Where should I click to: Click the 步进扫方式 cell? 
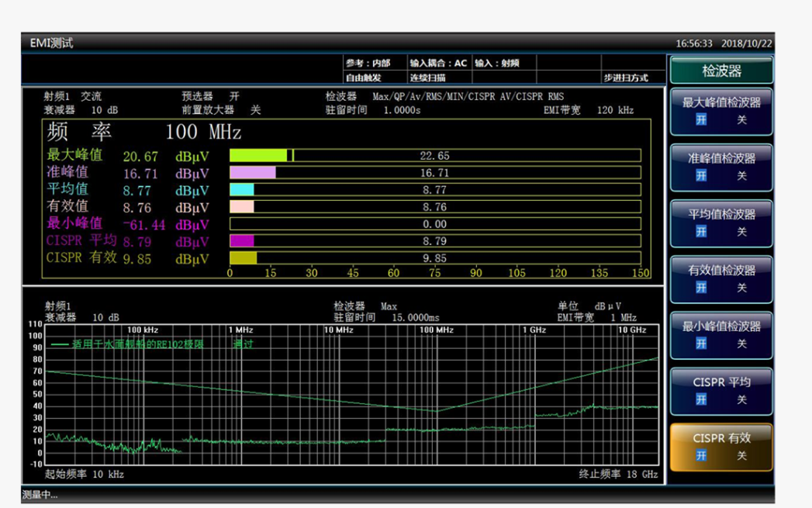pyautogui.click(x=626, y=78)
